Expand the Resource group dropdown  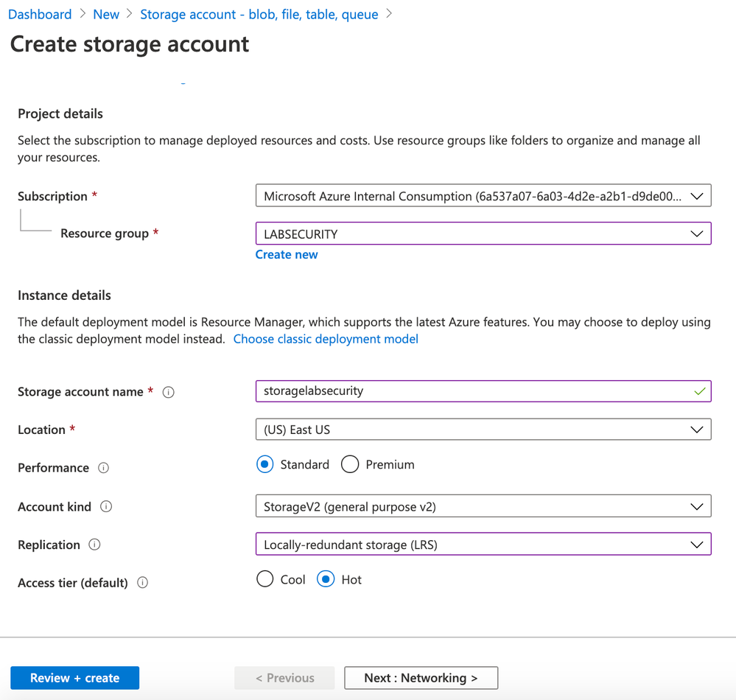pos(483,234)
